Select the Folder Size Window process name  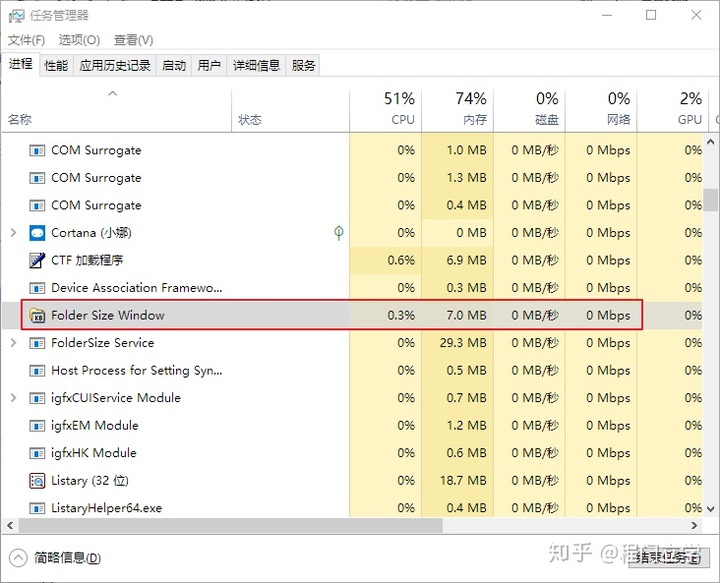click(x=107, y=315)
